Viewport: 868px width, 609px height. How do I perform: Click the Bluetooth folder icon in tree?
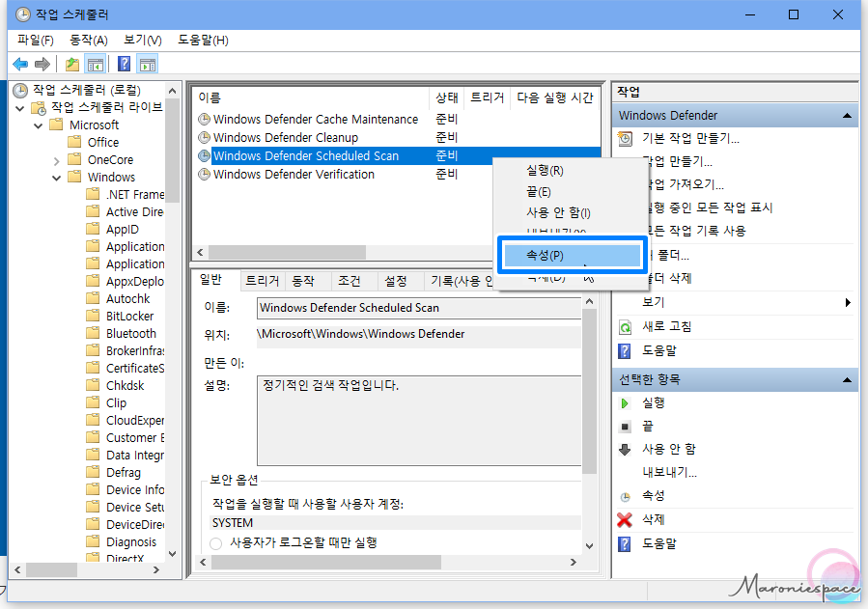93,334
